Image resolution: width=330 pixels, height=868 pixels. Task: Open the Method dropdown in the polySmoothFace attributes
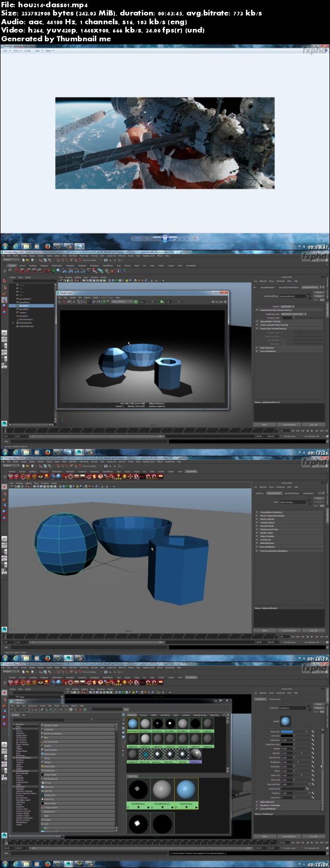point(287,307)
